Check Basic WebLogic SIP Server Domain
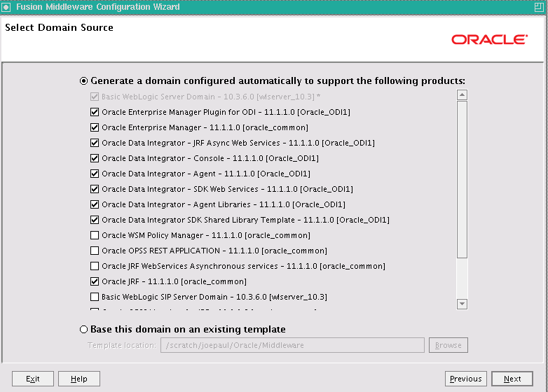 click(x=95, y=297)
